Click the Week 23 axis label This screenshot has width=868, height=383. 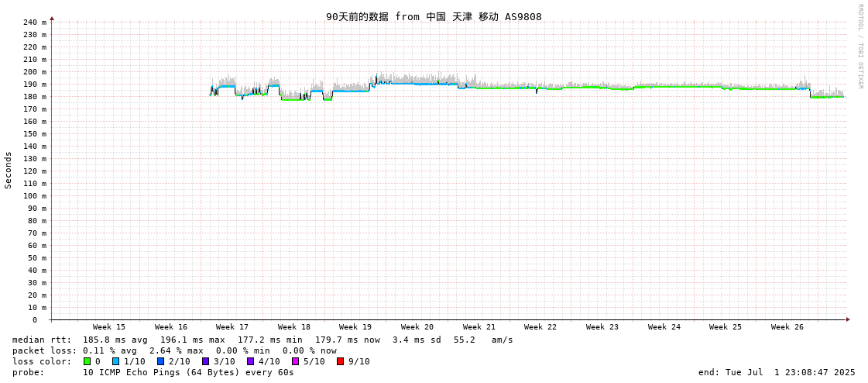(x=602, y=327)
